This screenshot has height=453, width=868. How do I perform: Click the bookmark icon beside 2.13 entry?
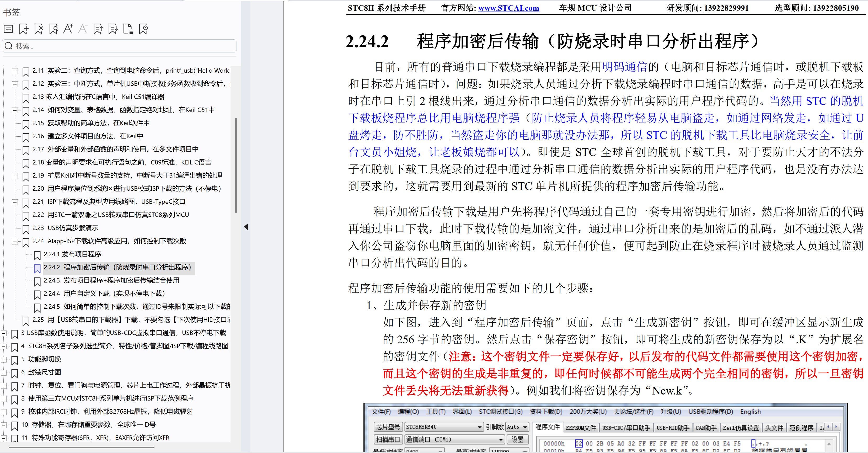[x=26, y=98]
